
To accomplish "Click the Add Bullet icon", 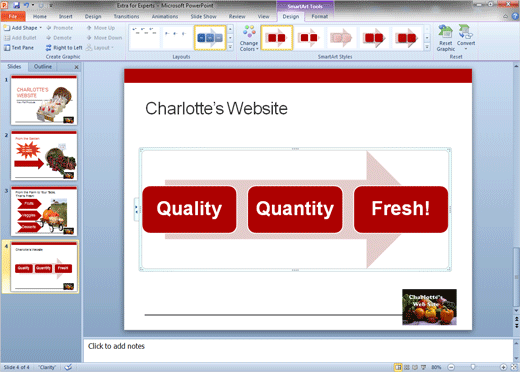I will (x=7, y=38).
